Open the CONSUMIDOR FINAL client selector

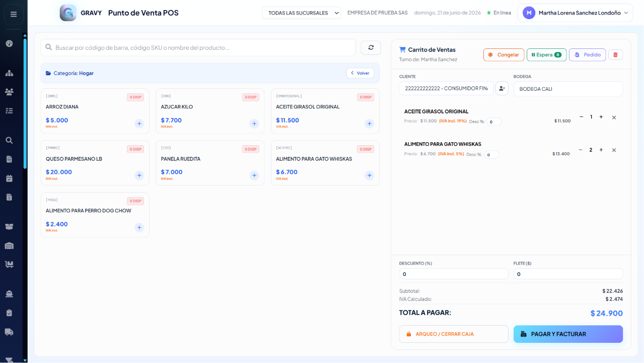(x=446, y=88)
